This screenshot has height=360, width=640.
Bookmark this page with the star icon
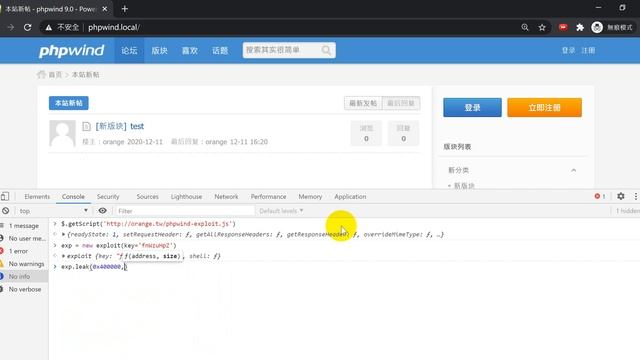[x=542, y=27]
